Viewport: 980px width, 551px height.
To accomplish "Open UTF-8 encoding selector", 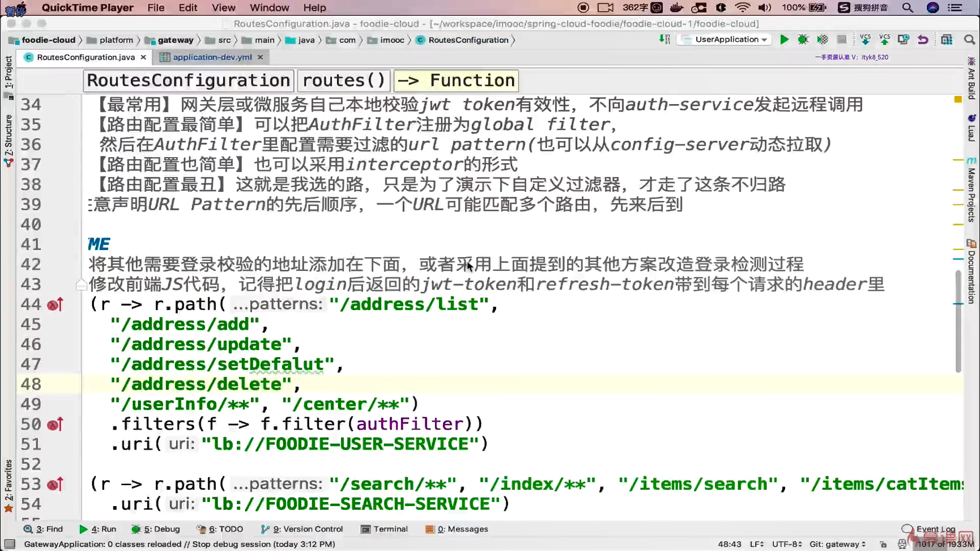I will coord(787,544).
